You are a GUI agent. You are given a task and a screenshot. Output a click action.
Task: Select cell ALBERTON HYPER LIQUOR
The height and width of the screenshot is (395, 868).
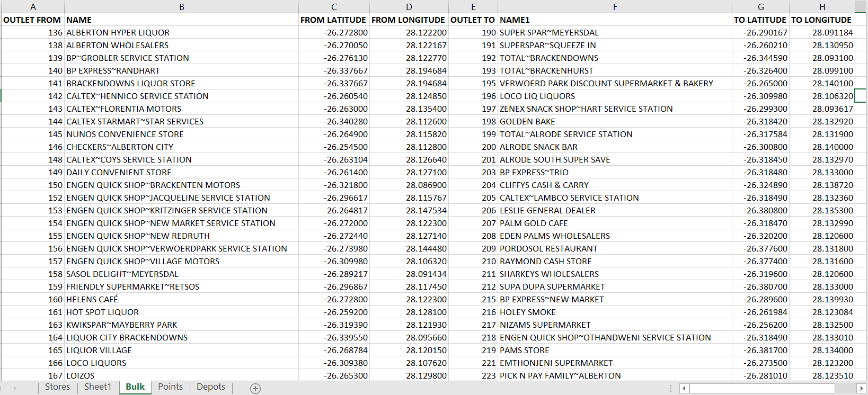(182, 32)
